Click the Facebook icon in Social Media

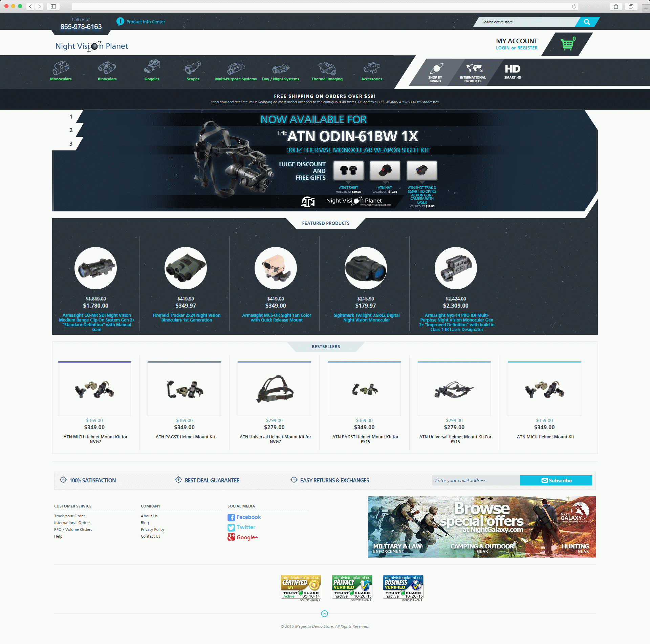click(x=231, y=517)
